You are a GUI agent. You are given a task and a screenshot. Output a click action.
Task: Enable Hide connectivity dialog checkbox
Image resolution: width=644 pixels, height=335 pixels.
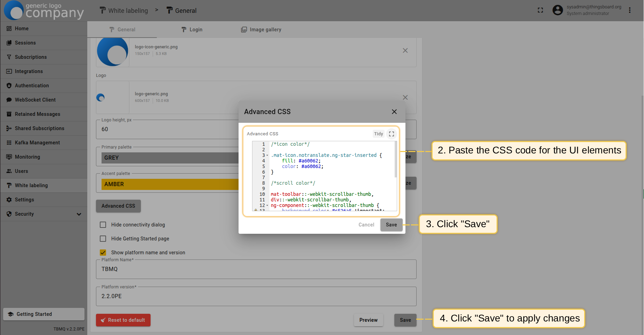click(103, 225)
